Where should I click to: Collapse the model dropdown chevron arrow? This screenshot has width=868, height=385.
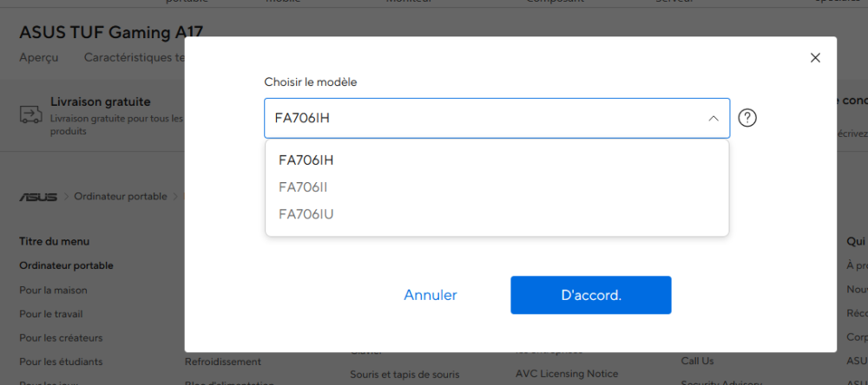pos(713,119)
